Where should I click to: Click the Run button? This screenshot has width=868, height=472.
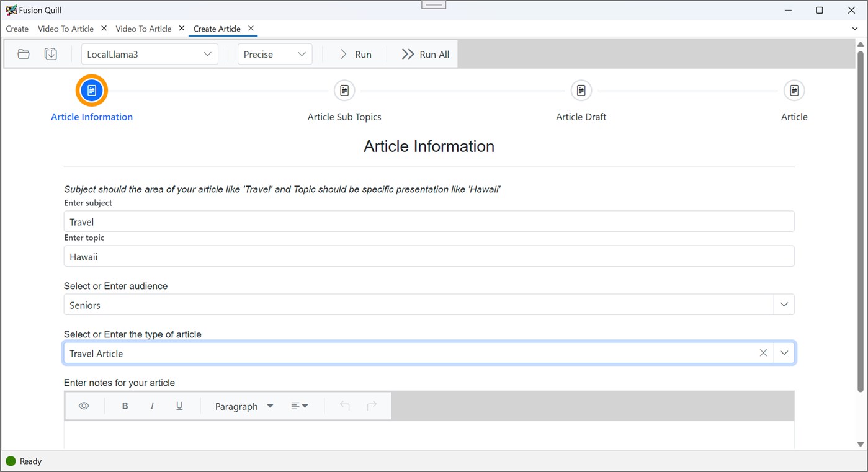point(355,54)
